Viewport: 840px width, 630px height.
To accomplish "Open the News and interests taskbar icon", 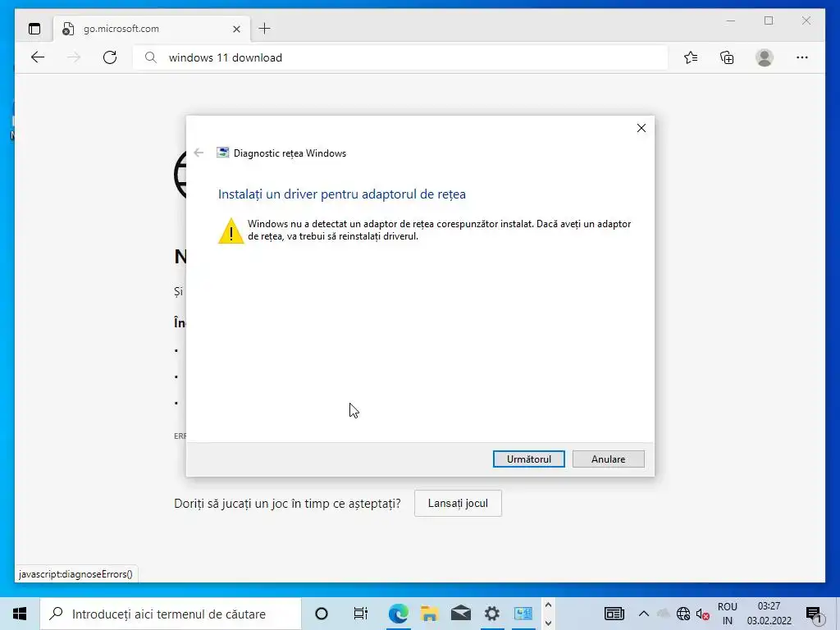I will (x=614, y=614).
